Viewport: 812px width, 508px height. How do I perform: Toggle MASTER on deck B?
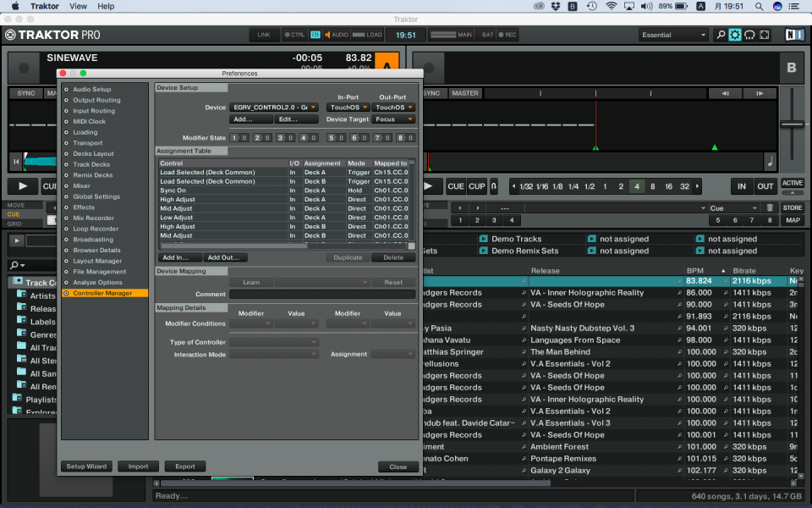465,93
